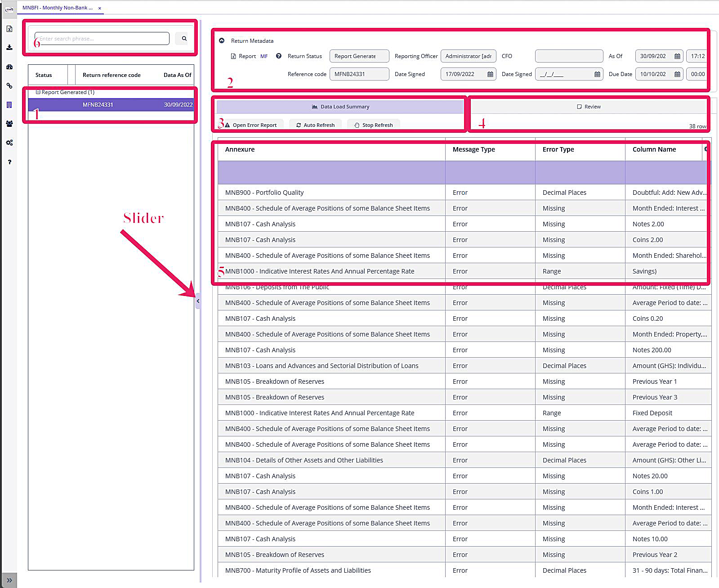Click the download icon in sidebar
Screen dimensions: 719x588
pos(9,47)
